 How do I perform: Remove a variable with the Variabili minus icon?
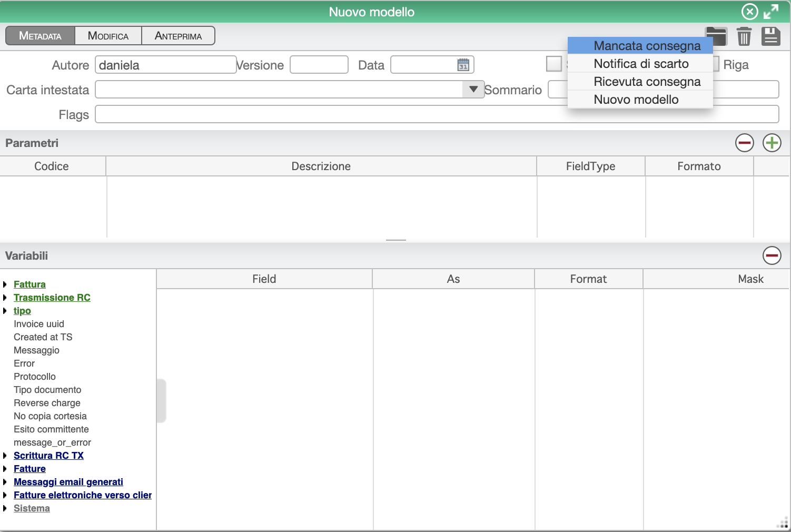[772, 255]
